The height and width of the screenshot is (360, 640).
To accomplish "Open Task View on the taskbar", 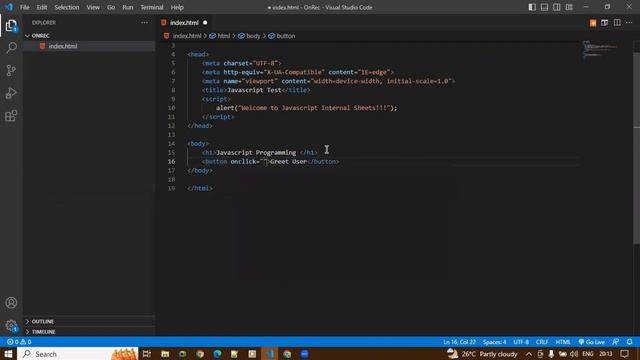I will click(147, 354).
